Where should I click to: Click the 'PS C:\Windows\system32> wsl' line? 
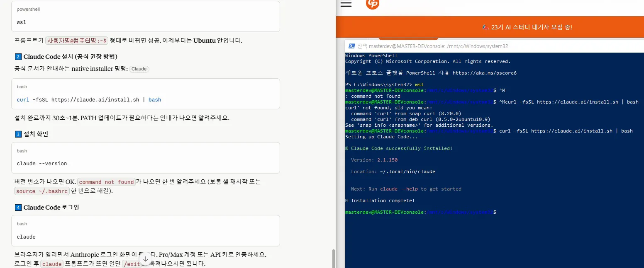click(x=384, y=85)
